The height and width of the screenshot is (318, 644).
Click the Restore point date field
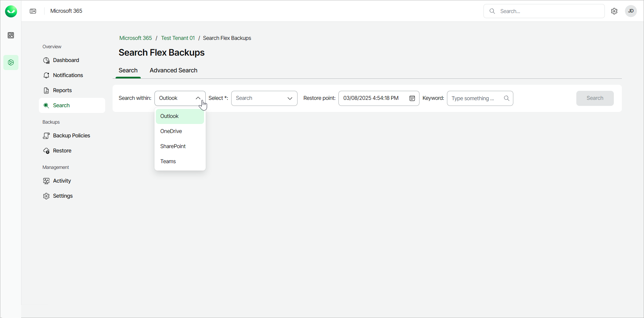tap(379, 98)
